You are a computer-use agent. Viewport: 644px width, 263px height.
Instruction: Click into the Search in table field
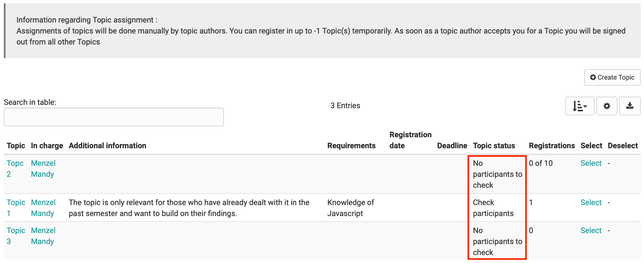[114, 117]
